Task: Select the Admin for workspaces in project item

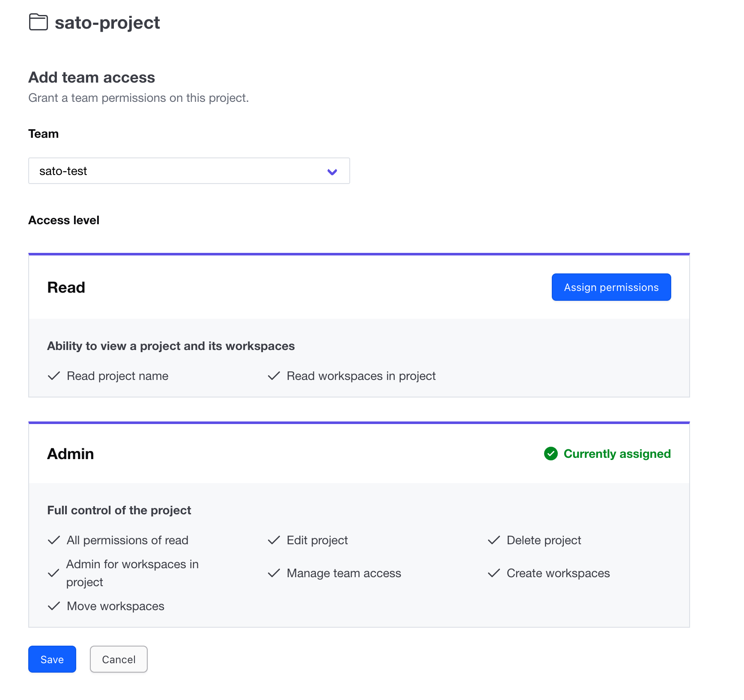Action: (132, 573)
